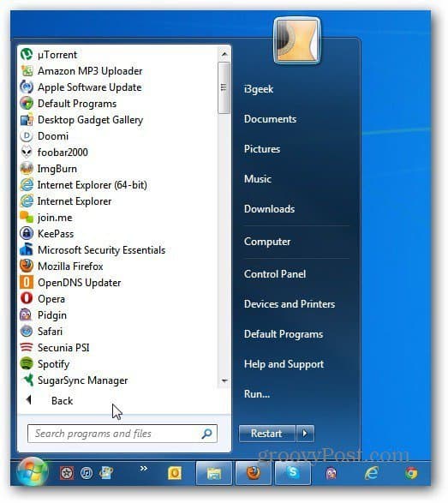Click the Outlook taskbar icon
Image resolution: width=448 pixels, height=503 pixels.
[175, 473]
